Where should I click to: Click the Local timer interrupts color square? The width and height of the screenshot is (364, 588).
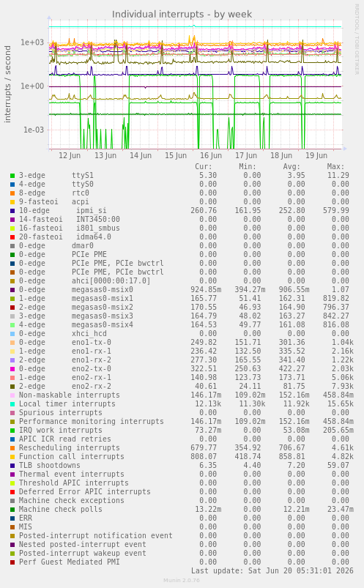(12, 404)
